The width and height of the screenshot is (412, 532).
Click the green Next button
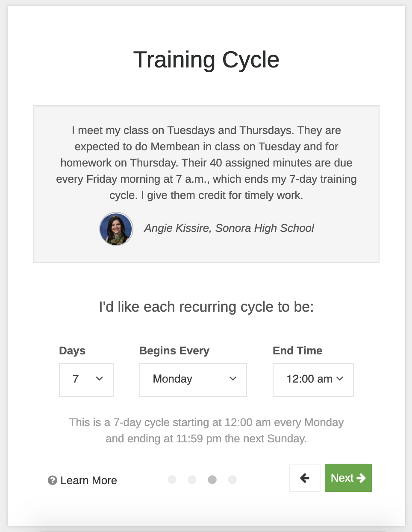[348, 478]
